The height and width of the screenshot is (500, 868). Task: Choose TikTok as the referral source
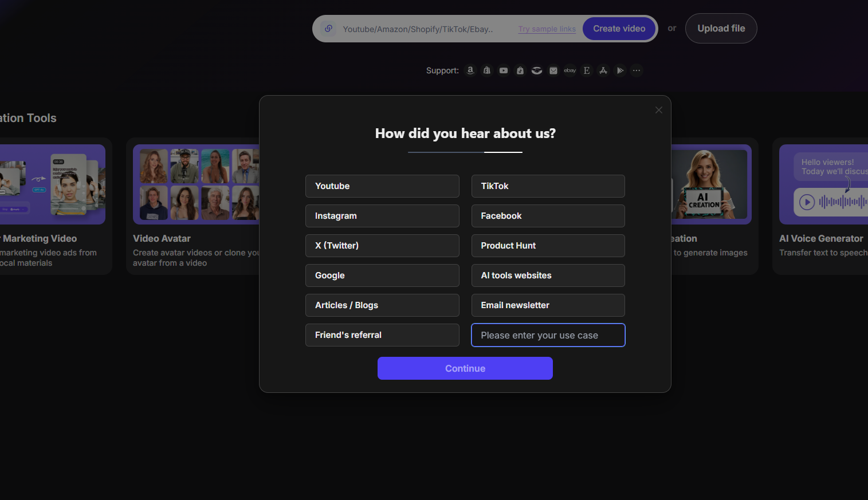(548, 186)
